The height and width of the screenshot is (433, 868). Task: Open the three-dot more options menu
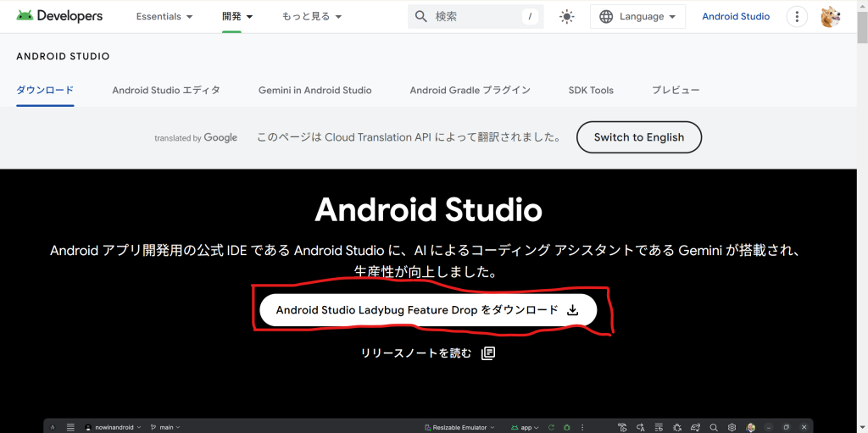click(x=797, y=16)
